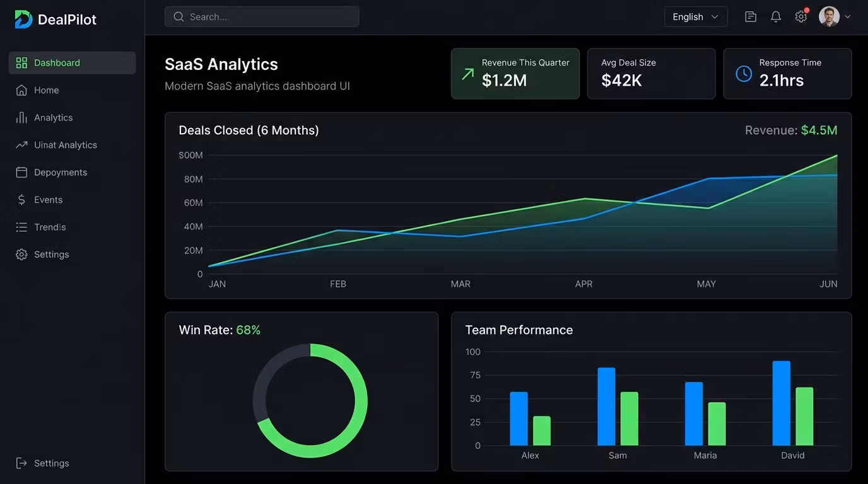The width and height of the screenshot is (868, 484).
Task: Click the header settings gear icon
Action: (x=801, y=17)
